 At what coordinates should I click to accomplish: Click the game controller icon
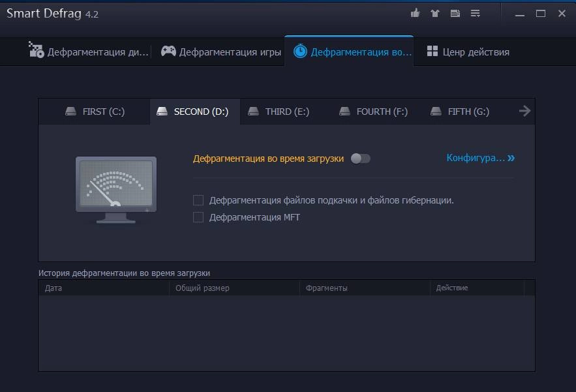coord(168,51)
